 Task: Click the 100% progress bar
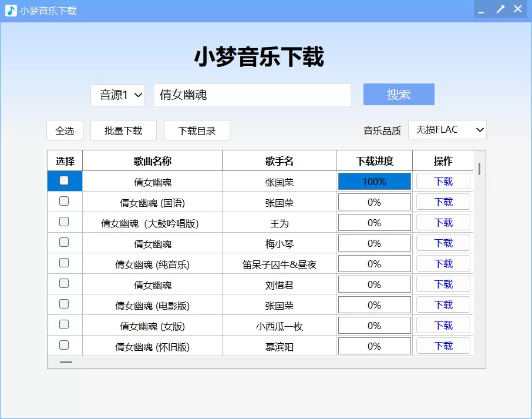[x=374, y=181]
